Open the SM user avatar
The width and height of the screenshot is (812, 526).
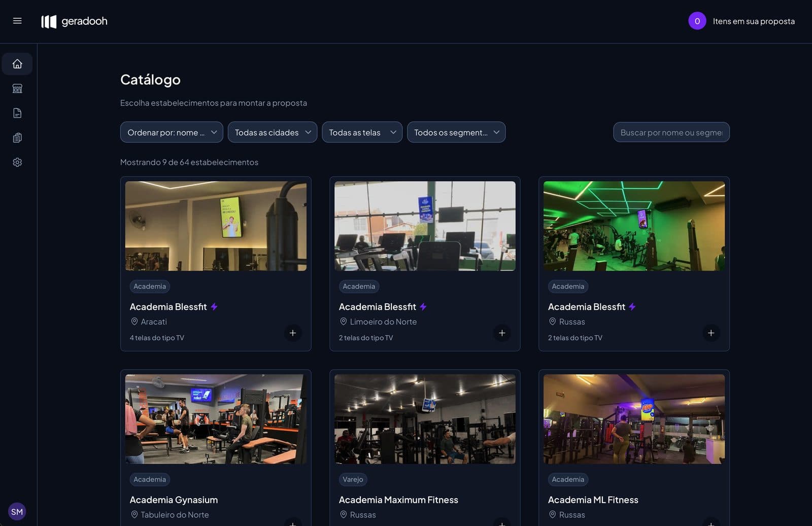click(17, 512)
